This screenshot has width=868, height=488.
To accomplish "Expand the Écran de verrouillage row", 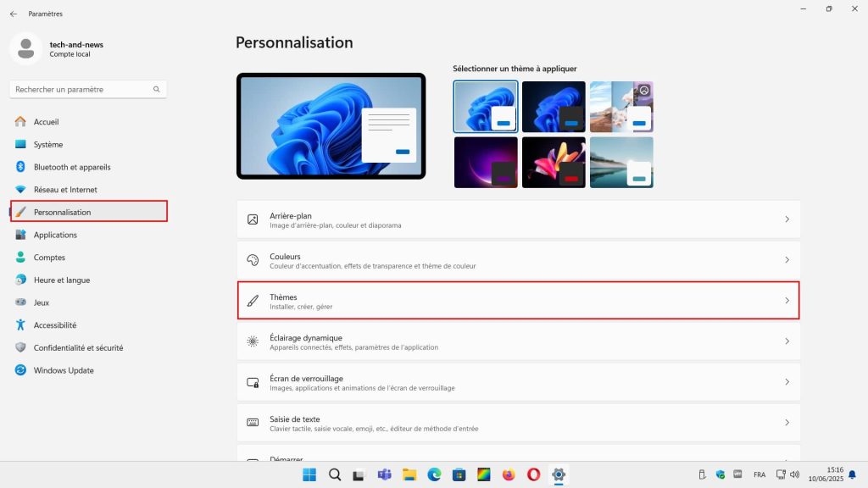I will (x=518, y=381).
